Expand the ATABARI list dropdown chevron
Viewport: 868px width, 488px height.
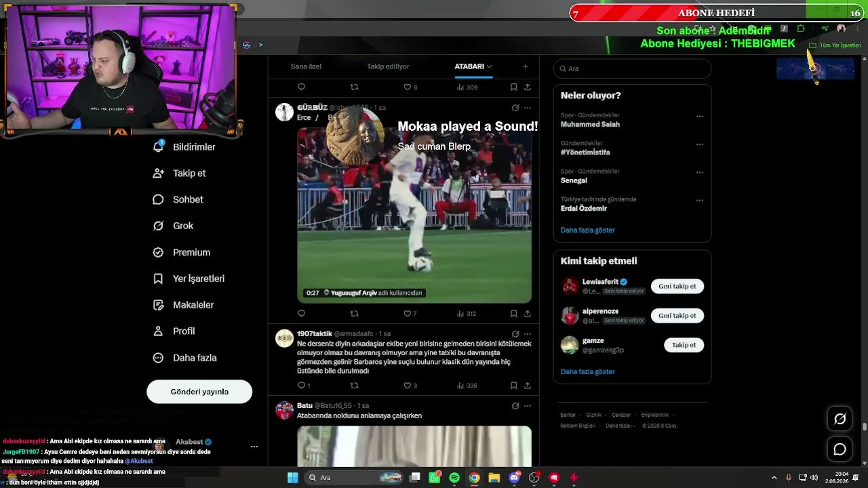click(489, 66)
